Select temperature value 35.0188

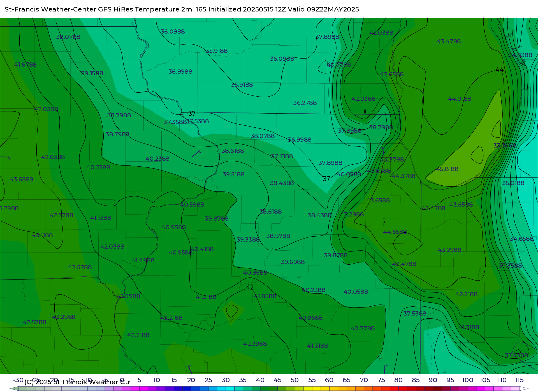[513, 183]
